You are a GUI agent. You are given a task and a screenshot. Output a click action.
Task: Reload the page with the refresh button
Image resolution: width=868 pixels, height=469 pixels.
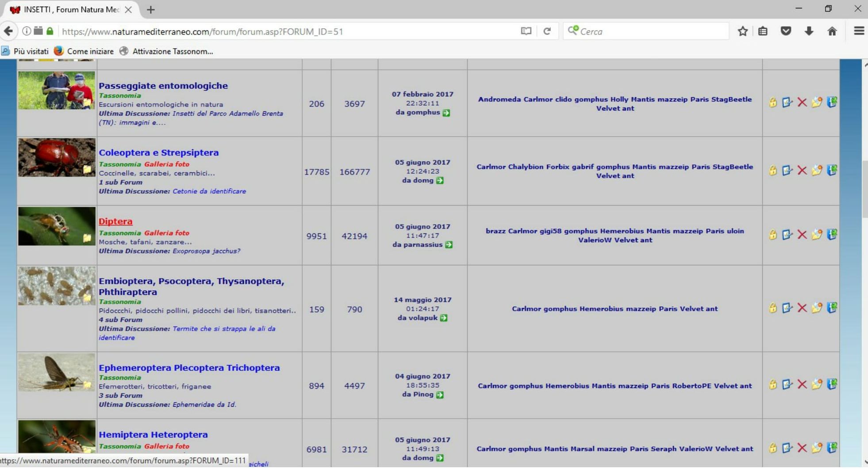pos(547,31)
